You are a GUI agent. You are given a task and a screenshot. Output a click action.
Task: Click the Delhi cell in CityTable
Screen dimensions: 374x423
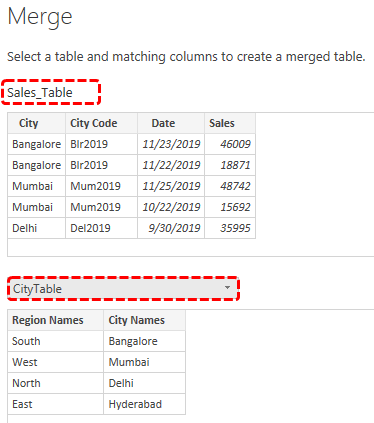144,383
